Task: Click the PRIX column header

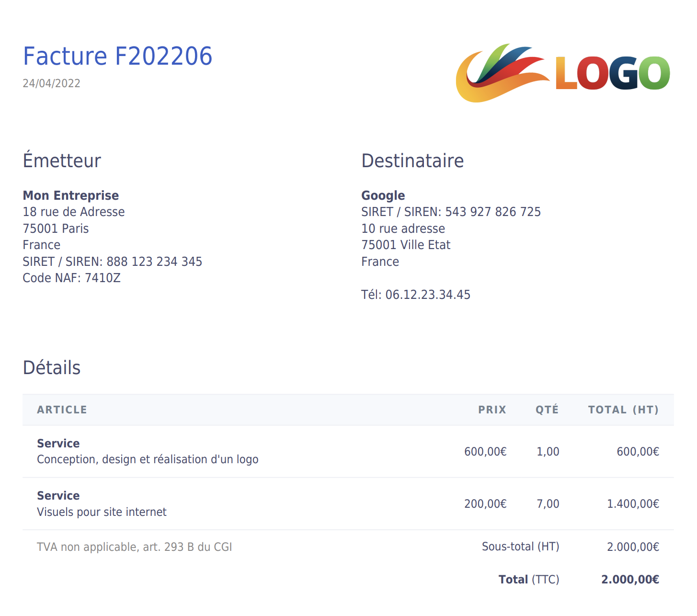Action: (492, 410)
